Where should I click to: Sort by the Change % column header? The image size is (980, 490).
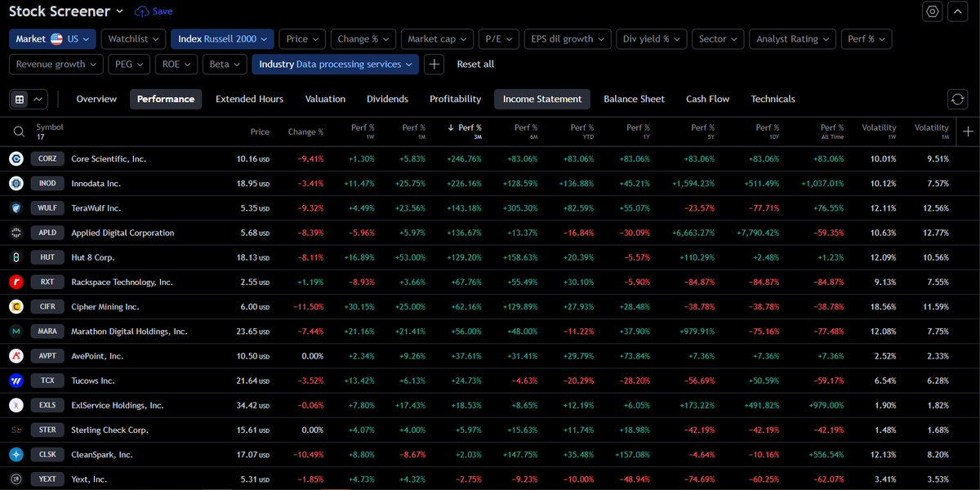(x=305, y=131)
